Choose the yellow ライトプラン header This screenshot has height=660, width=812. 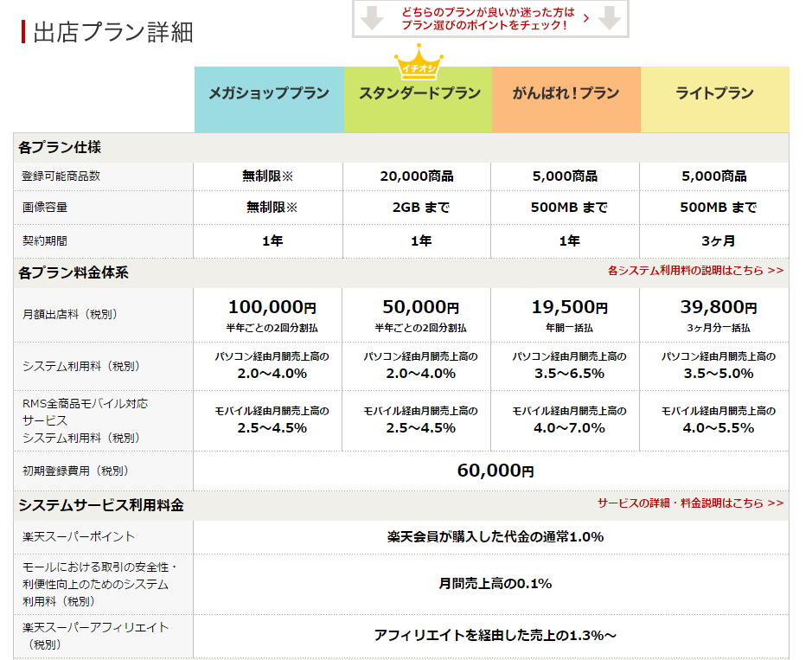(714, 93)
